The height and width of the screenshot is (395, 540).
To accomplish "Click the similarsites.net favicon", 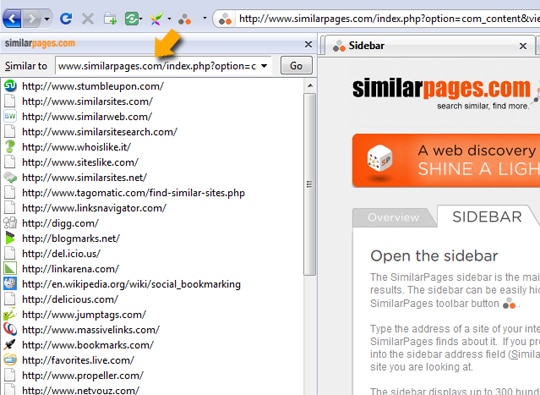I will point(10,177).
